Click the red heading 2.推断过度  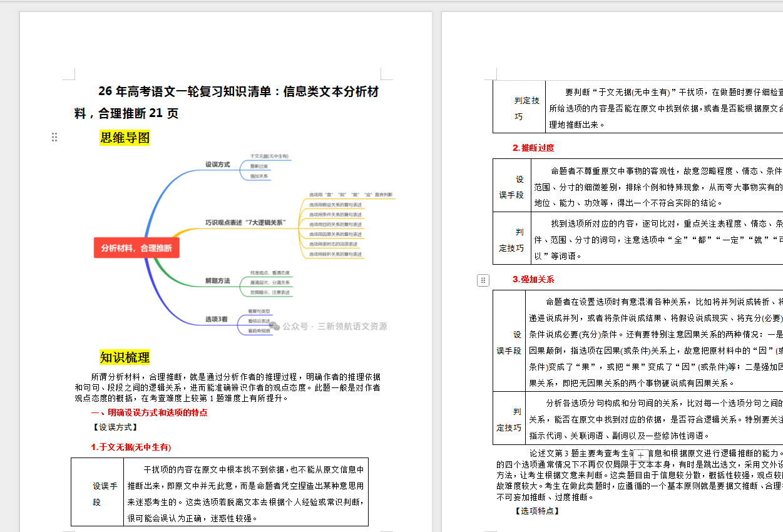tap(533, 148)
